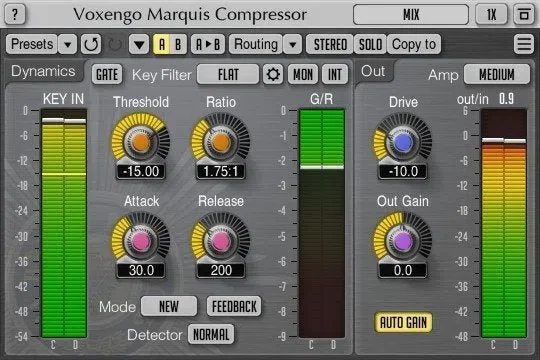Open the MEDIUM amp selector
The height and width of the screenshot is (360, 540).
pos(497,74)
